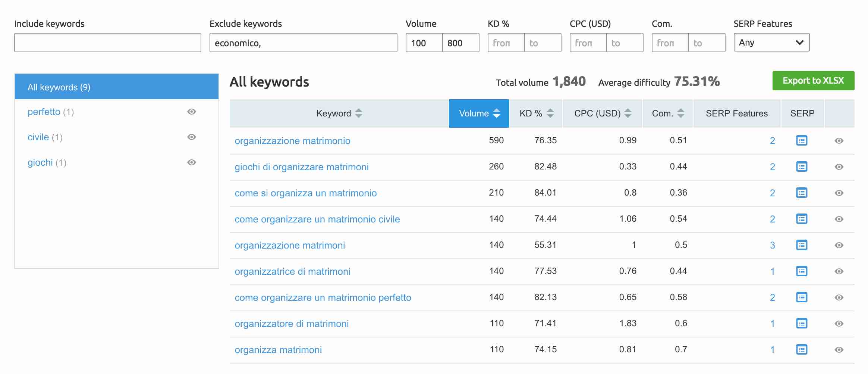
Task: Click the Com. from field
Action: tap(670, 43)
